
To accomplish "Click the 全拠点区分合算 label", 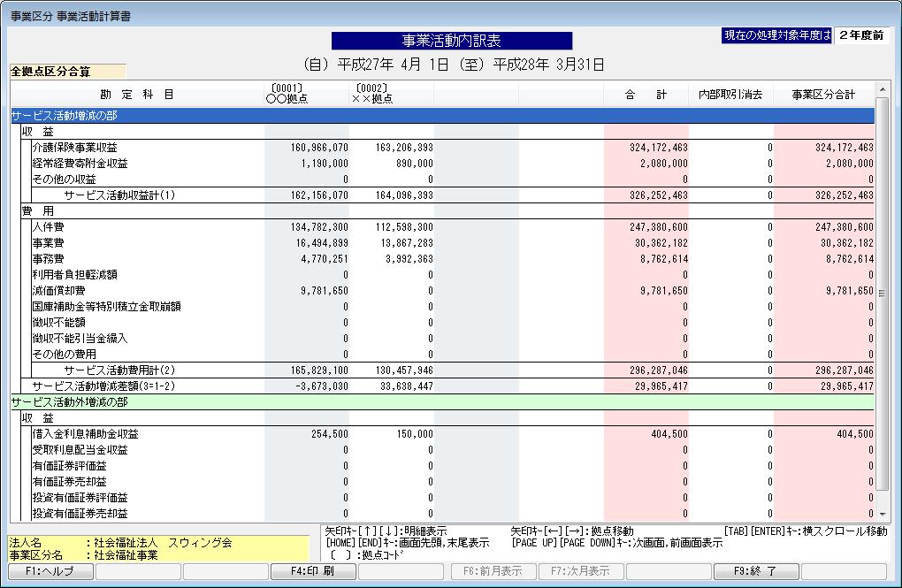I will pyautogui.click(x=51, y=71).
